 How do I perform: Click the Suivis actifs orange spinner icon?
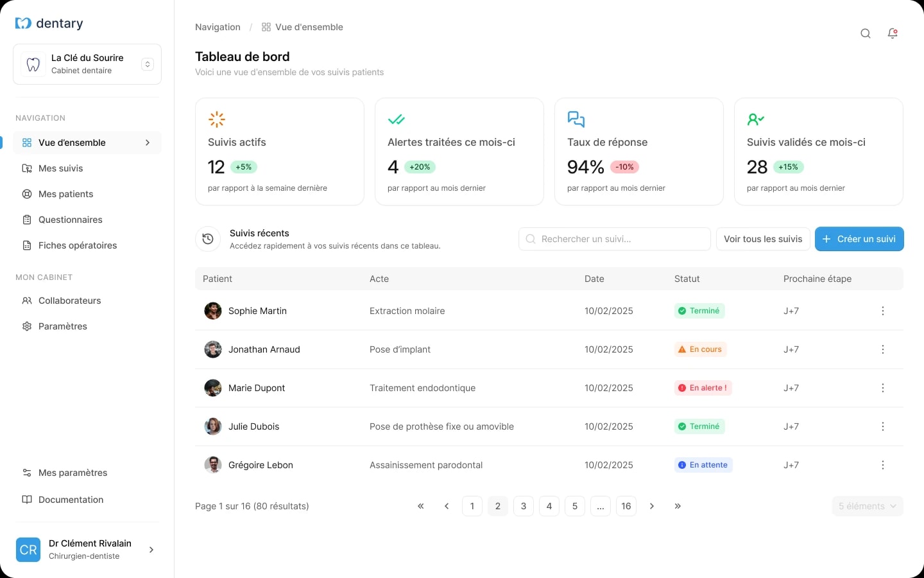tap(217, 119)
